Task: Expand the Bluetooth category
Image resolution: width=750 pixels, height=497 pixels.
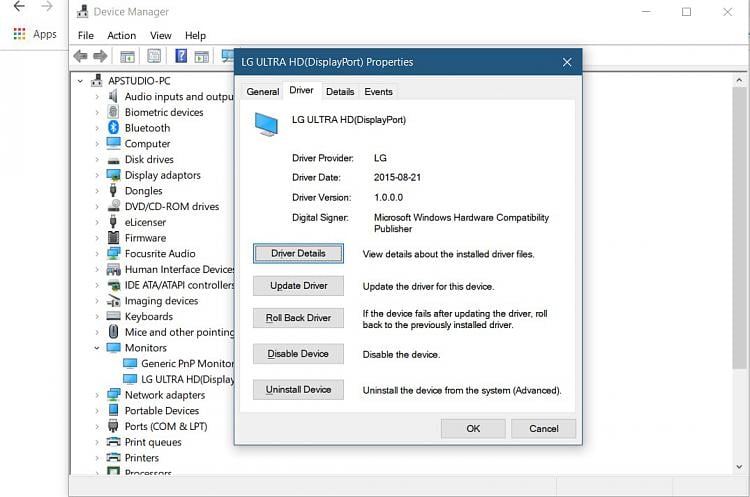Action: tap(97, 128)
